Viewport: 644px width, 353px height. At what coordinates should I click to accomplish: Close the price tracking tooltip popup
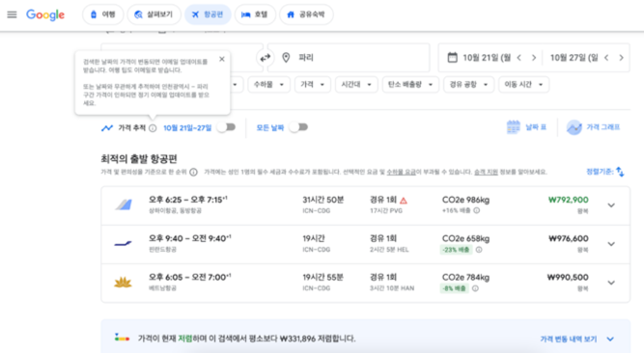222,59
